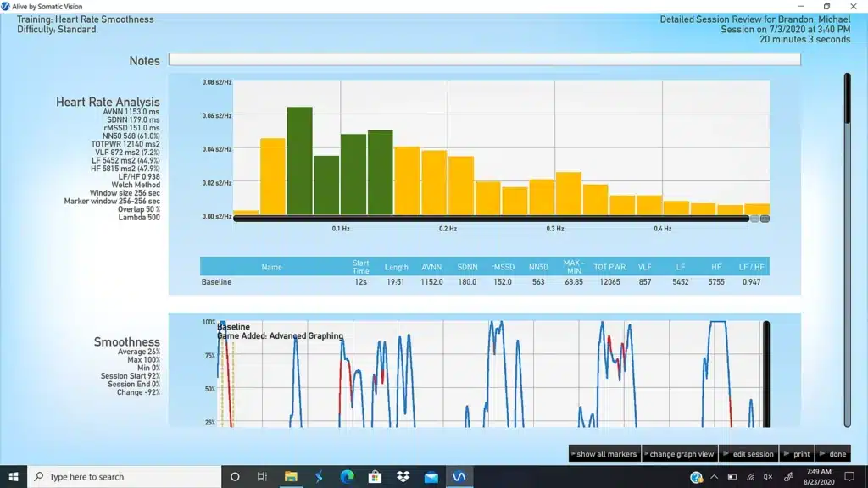Image resolution: width=868 pixels, height=488 pixels.
Task: Click Baseline LF/HF value 0.947
Action: pos(751,282)
